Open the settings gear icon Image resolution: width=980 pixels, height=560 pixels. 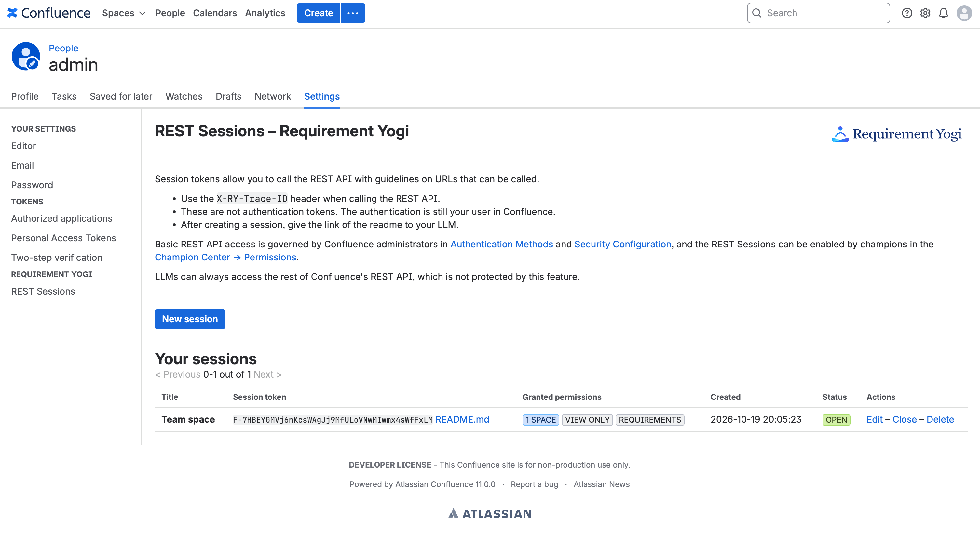coord(925,13)
